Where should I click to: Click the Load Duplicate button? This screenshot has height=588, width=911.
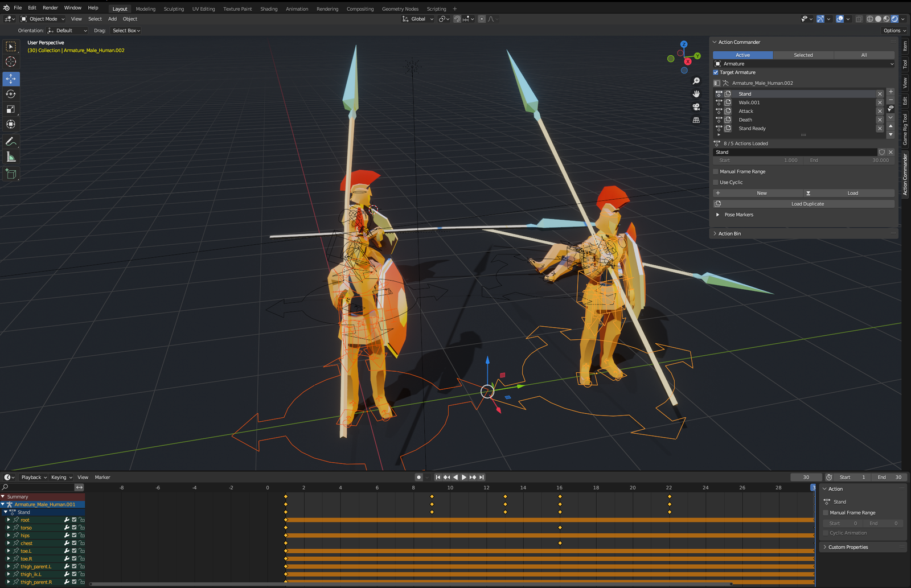pos(807,204)
